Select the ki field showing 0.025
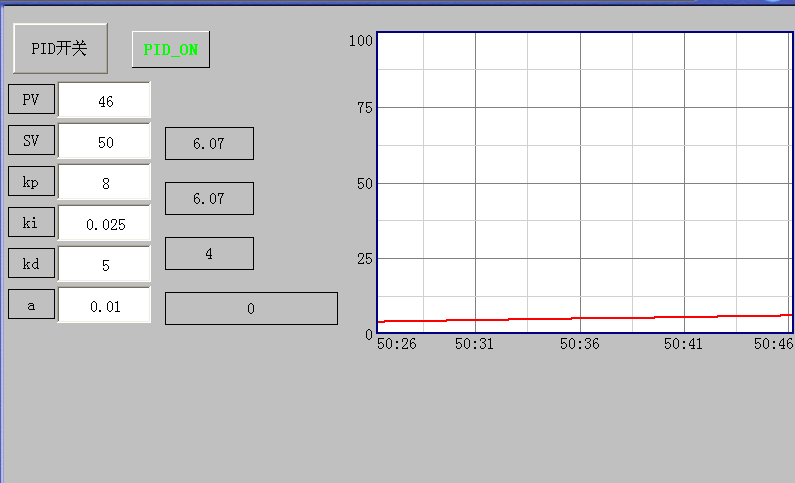Viewport: 795px width, 483px height. 105,224
